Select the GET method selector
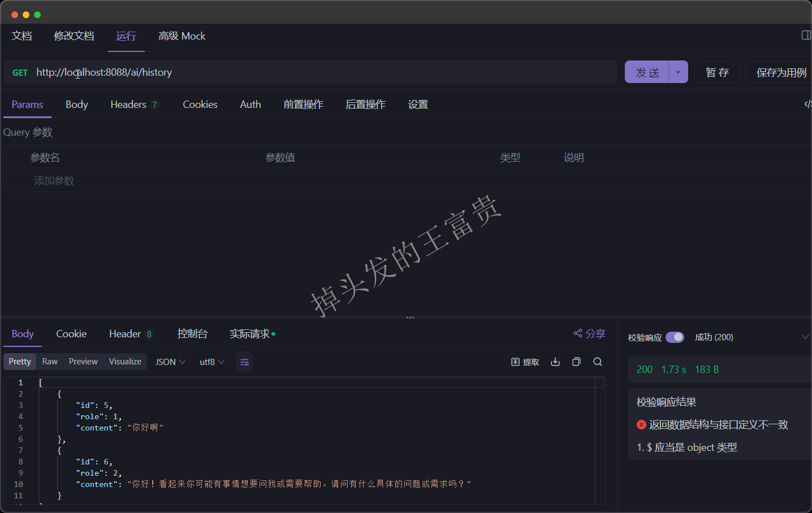Viewport: 812px width, 513px height. pyautogui.click(x=20, y=73)
